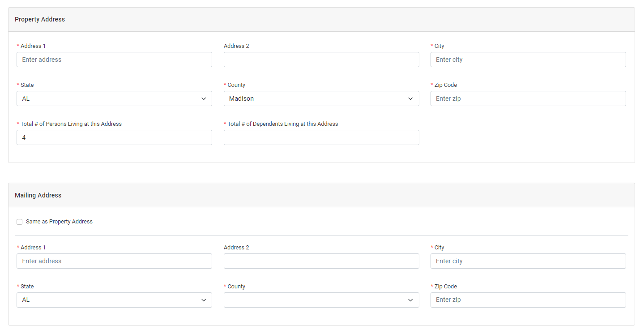This screenshot has width=644, height=330.
Task: Click the Total Persons field containing 4
Action: pos(114,137)
